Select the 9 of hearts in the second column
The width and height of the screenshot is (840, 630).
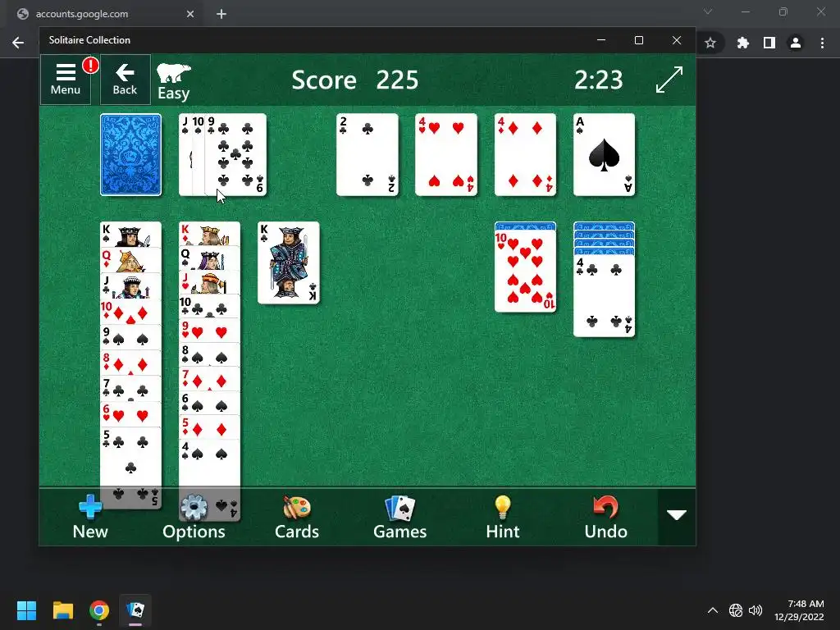209,331
